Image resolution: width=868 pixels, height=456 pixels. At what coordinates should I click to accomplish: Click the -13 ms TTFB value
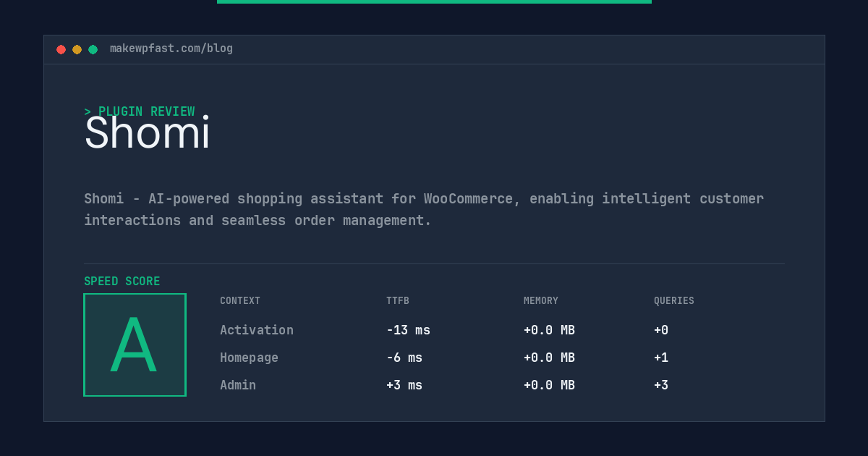(x=408, y=330)
